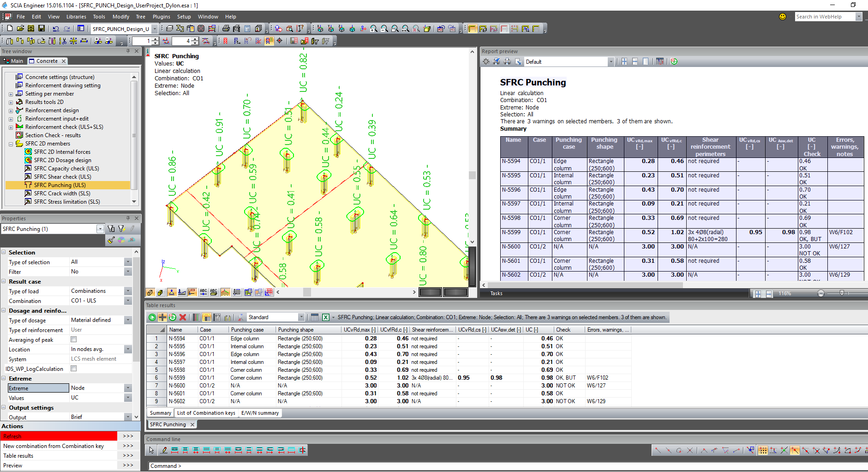Click the green play icon in Table results

(x=152, y=317)
